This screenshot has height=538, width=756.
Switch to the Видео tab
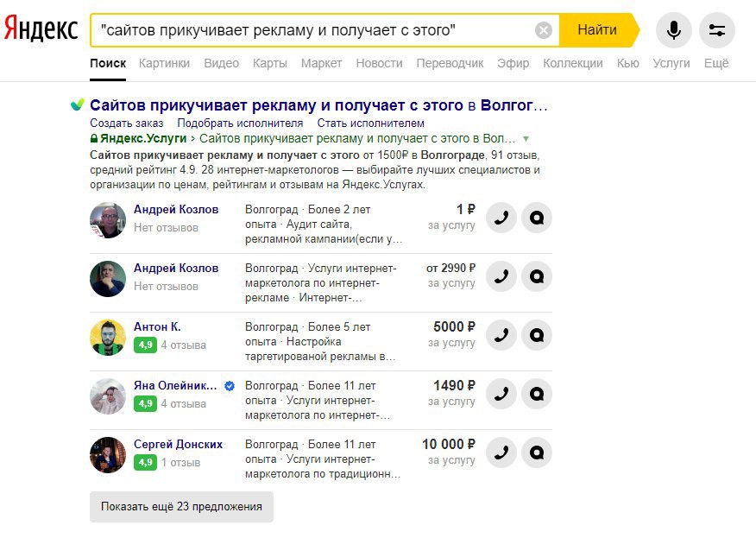pyautogui.click(x=221, y=63)
